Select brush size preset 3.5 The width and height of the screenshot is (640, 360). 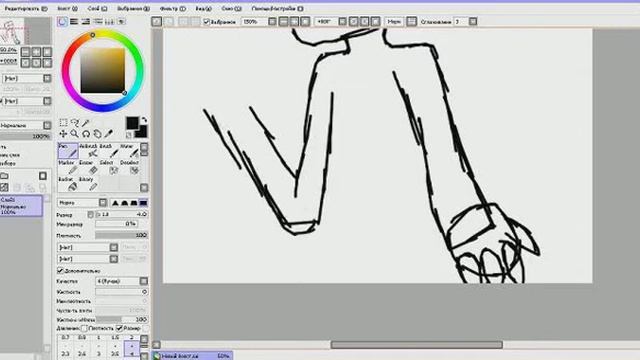[115, 353]
